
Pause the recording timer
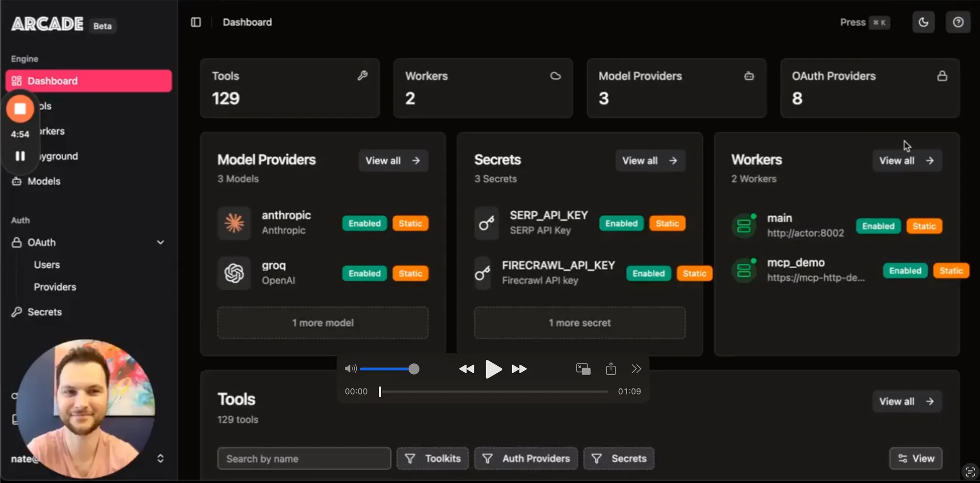[x=20, y=156]
